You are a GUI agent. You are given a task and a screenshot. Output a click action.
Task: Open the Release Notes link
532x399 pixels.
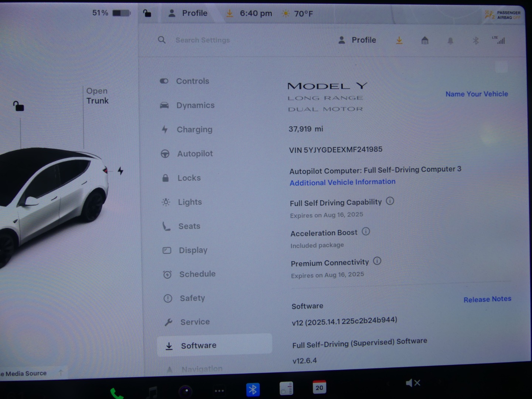tap(487, 299)
